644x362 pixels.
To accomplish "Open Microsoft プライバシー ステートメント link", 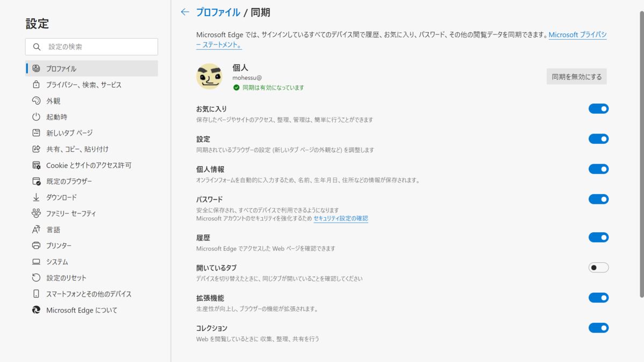I will click(577, 35).
